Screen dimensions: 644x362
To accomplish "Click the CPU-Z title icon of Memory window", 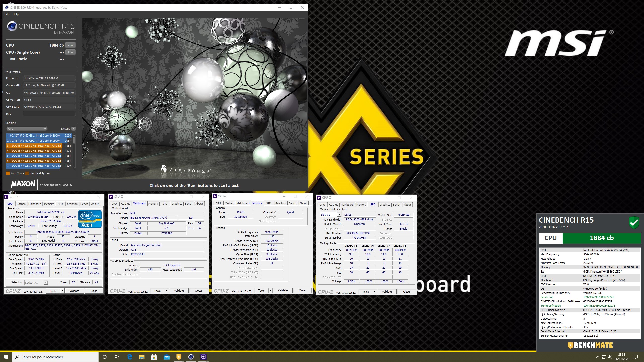I will (215, 196).
